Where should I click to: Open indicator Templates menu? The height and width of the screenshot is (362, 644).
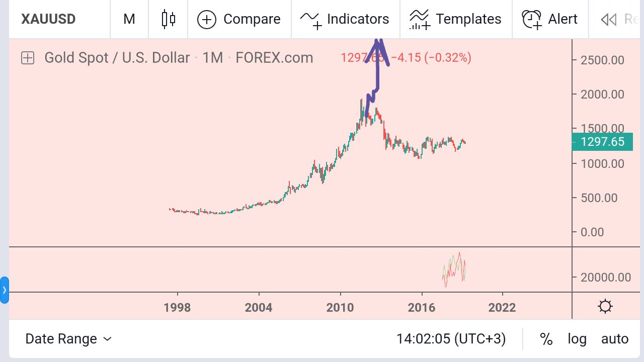456,19
